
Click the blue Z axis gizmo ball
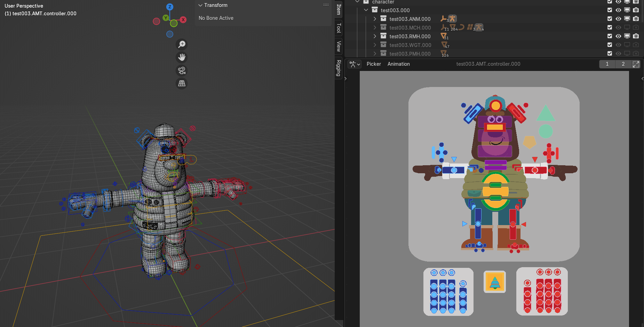pyautogui.click(x=169, y=7)
